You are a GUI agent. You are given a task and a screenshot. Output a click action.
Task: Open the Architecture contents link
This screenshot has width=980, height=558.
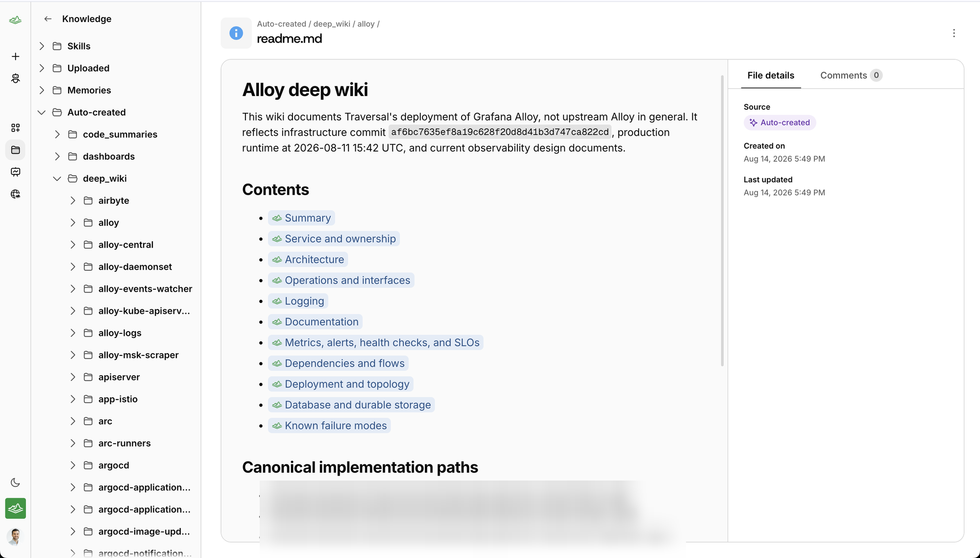coord(308,259)
